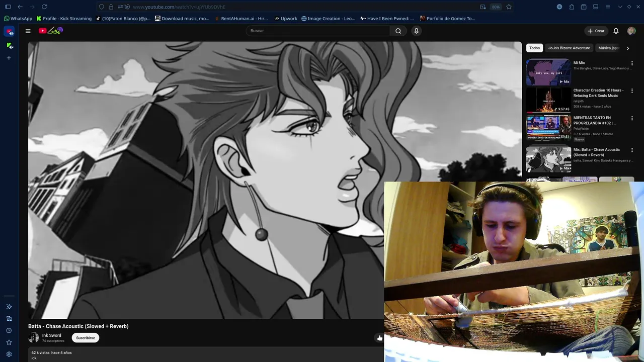Screen dimensions: 644x362
Task: Open MIENTRAS TANTO EN PROGRELANDIA #102 title
Action: point(595,120)
